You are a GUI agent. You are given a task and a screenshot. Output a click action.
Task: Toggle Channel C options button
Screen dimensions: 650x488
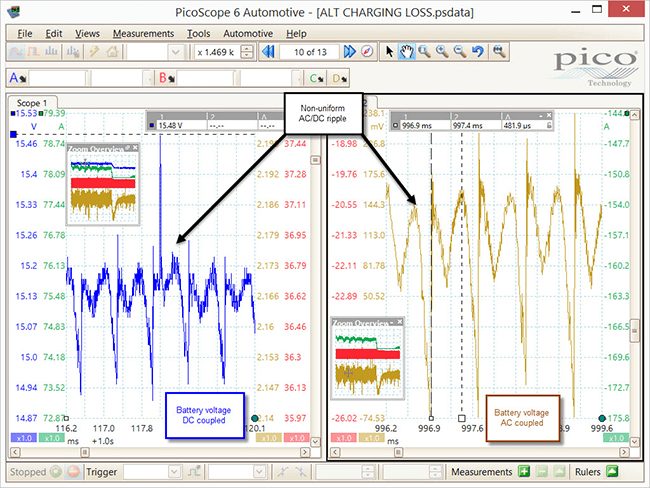click(317, 78)
